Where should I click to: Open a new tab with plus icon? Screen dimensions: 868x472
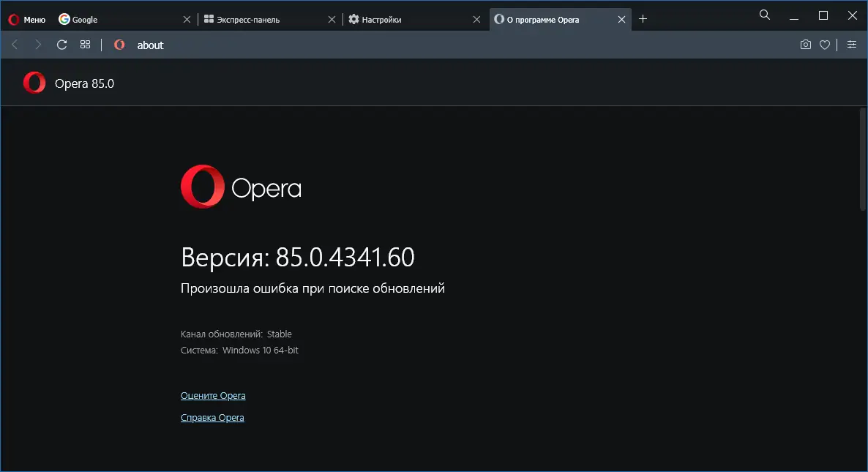click(643, 19)
